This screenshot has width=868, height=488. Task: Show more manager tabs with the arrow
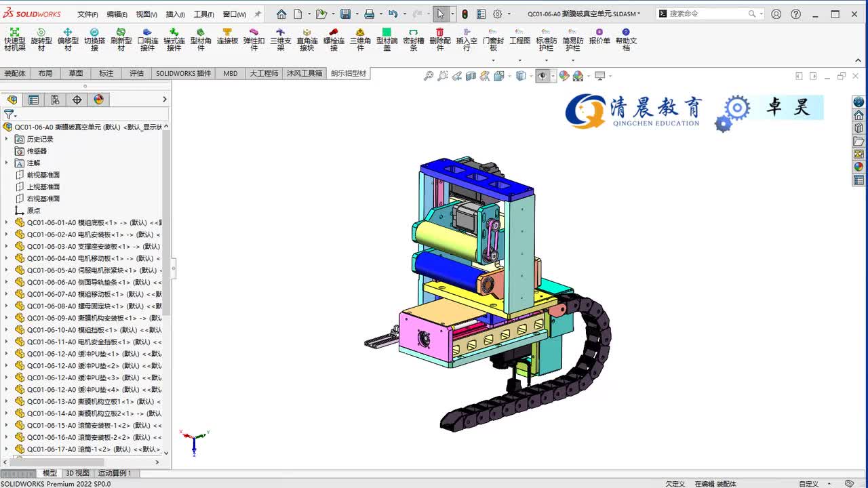[x=164, y=100]
